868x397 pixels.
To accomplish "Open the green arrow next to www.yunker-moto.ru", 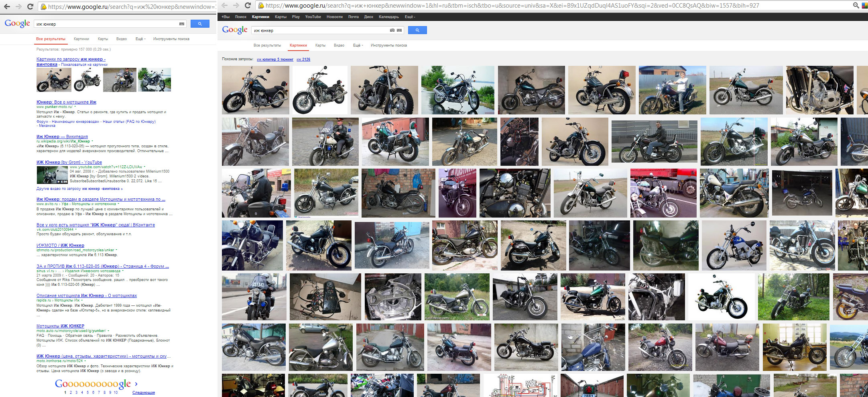I will [x=75, y=107].
